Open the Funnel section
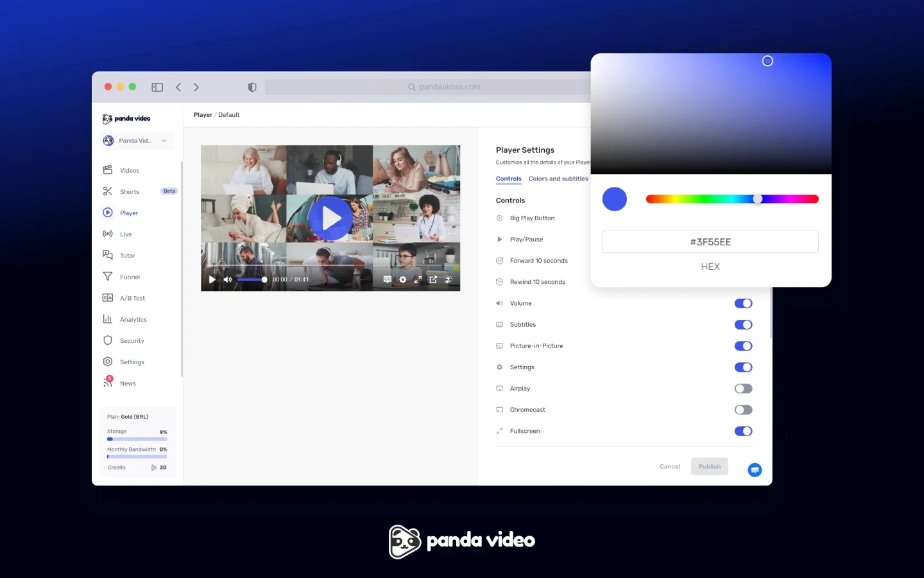This screenshot has height=578, width=924. click(128, 276)
